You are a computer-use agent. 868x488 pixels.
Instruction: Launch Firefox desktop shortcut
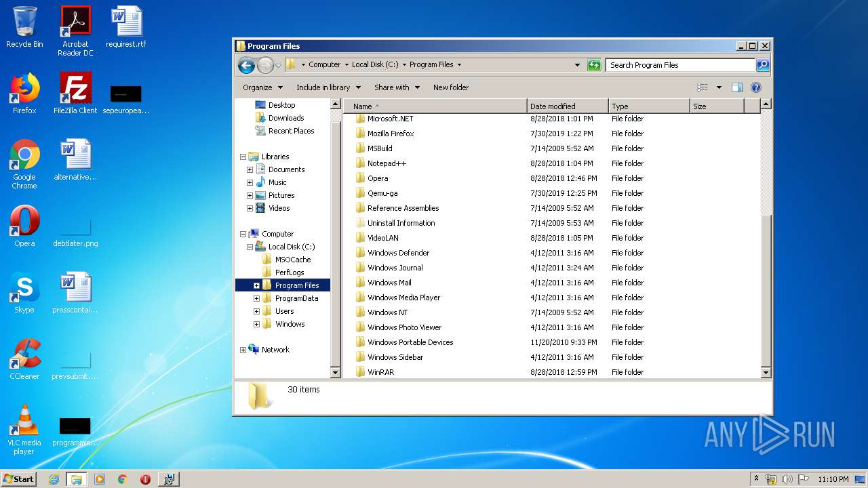click(24, 94)
